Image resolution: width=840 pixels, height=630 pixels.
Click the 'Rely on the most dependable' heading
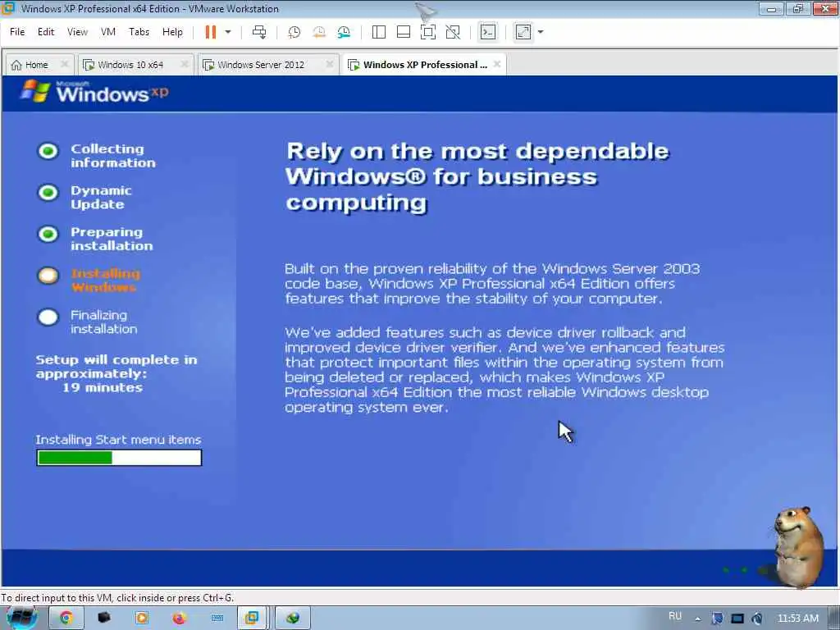click(477, 177)
